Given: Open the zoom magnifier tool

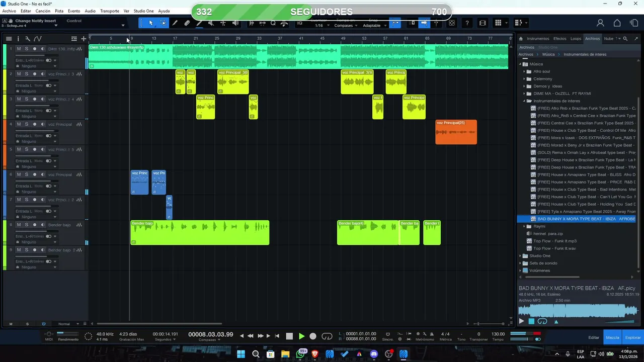Looking at the screenshot, I should 273,23.
